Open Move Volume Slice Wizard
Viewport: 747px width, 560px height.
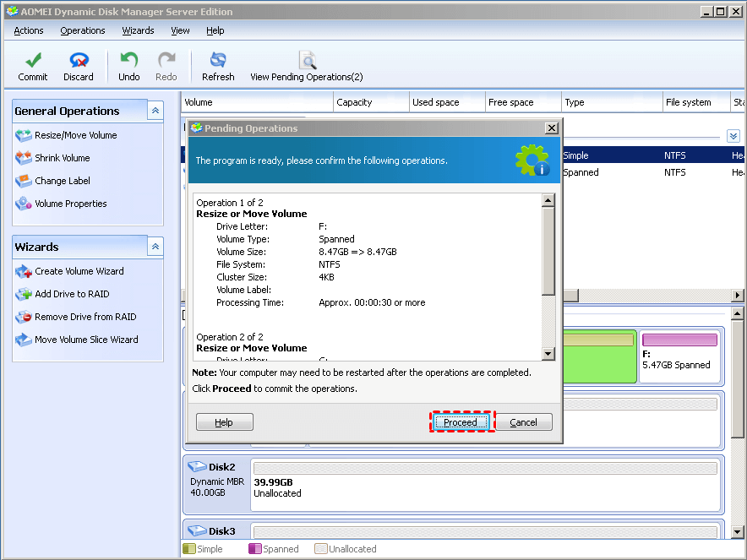pos(85,340)
